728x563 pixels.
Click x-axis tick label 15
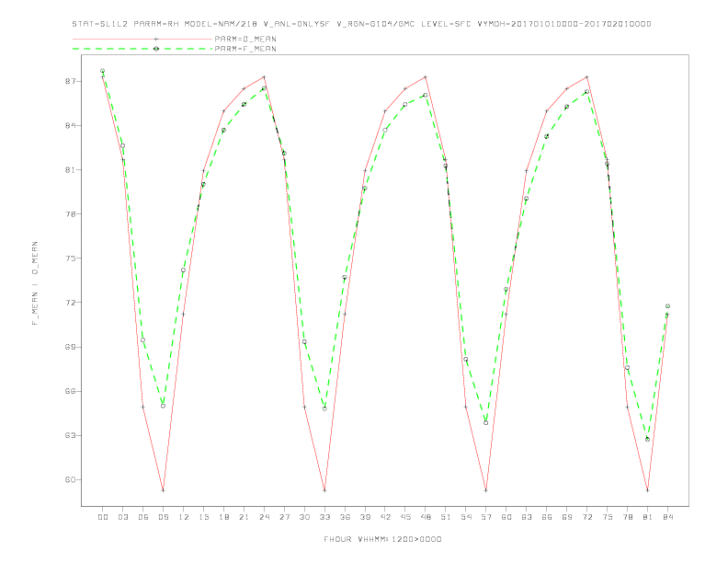click(203, 517)
